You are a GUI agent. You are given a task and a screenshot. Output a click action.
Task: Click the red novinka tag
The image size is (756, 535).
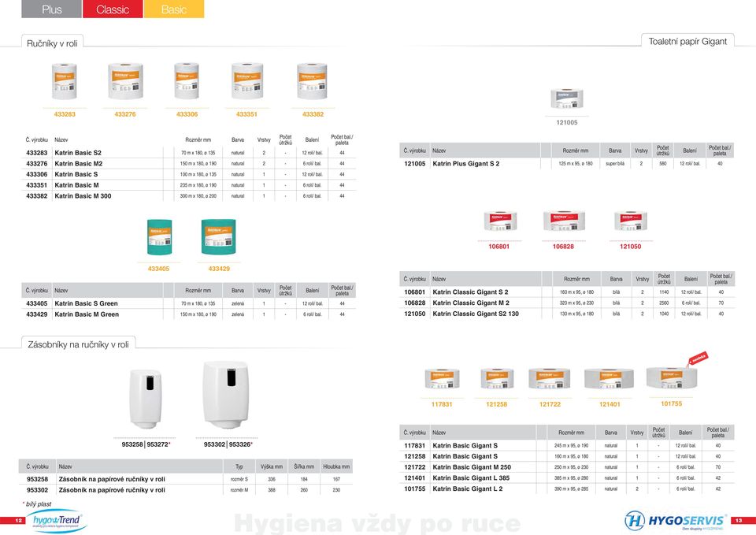[x=698, y=358]
